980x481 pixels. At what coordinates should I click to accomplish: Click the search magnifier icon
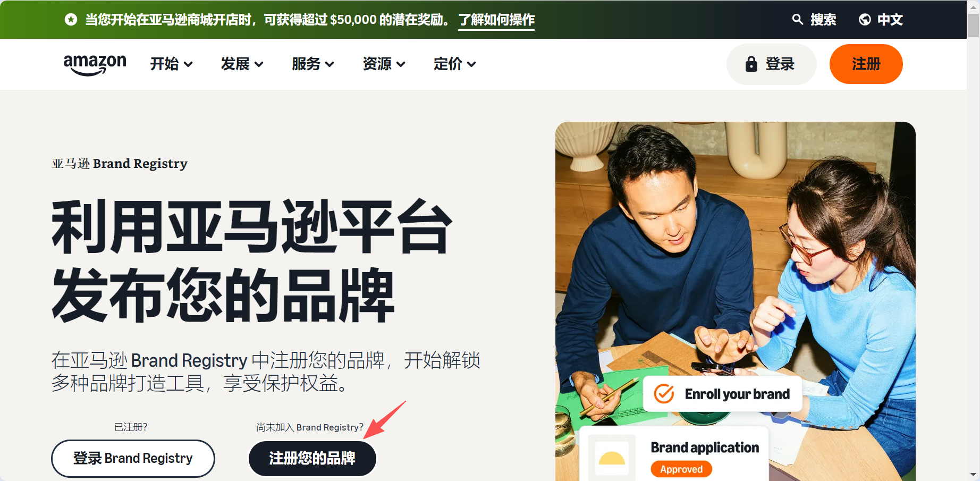pyautogui.click(x=797, y=20)
